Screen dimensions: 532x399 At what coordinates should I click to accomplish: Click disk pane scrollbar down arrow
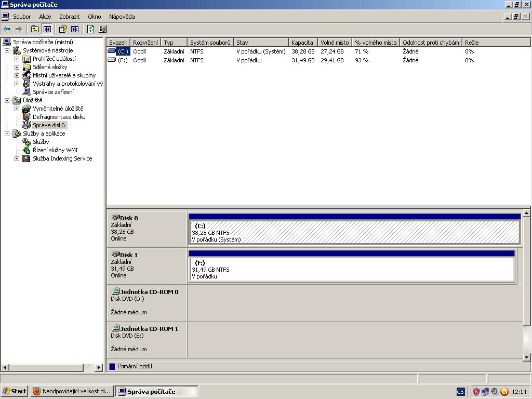point(527,357)
